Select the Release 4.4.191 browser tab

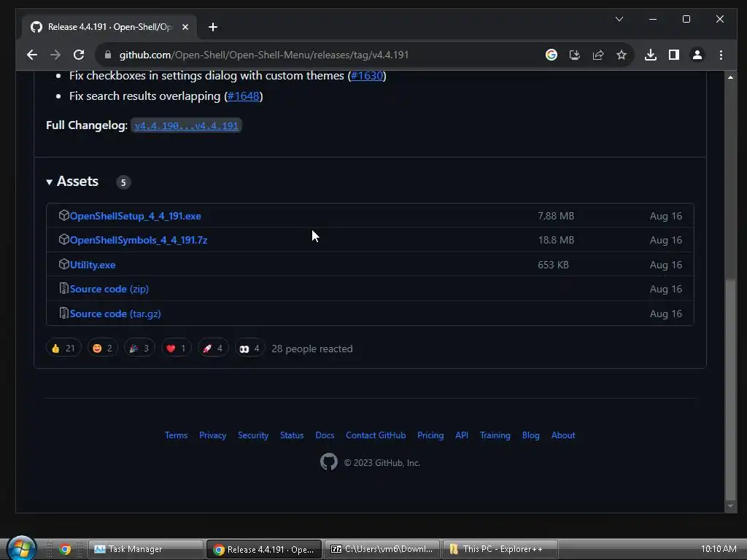[x=109, y=27]
